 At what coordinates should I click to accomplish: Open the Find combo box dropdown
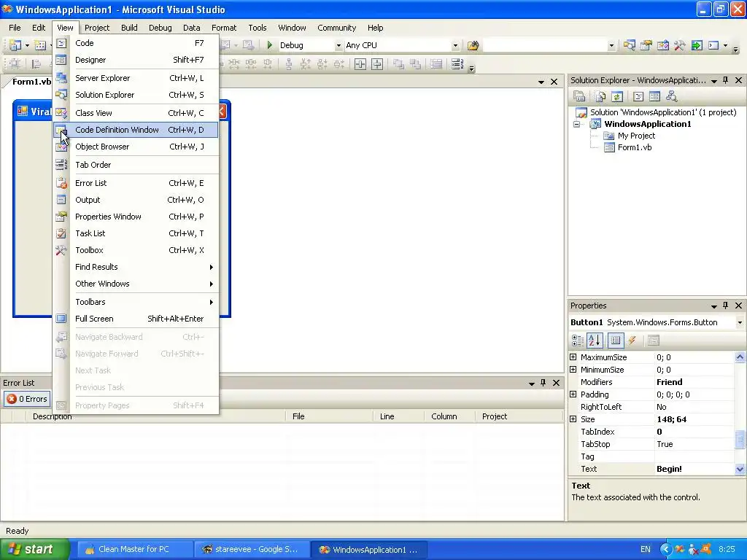[611, 46]
